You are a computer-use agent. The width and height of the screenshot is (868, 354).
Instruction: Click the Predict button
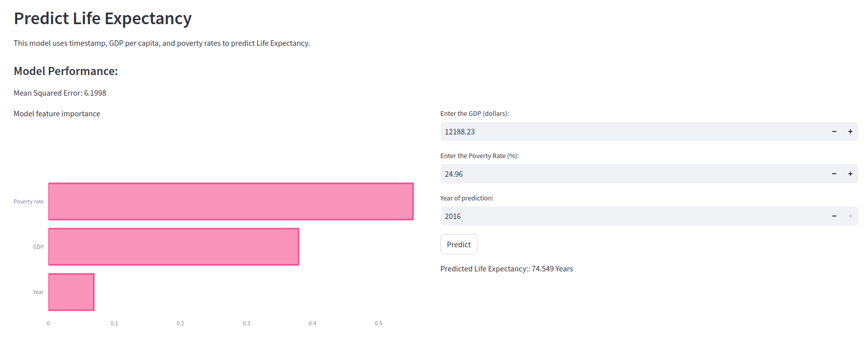(458, 244)
